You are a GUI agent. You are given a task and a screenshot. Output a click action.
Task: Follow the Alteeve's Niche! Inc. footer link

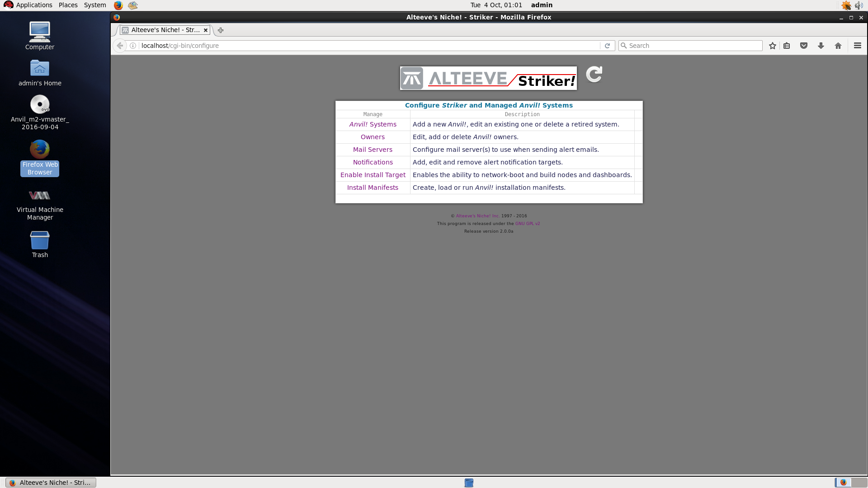click(477, 216)
